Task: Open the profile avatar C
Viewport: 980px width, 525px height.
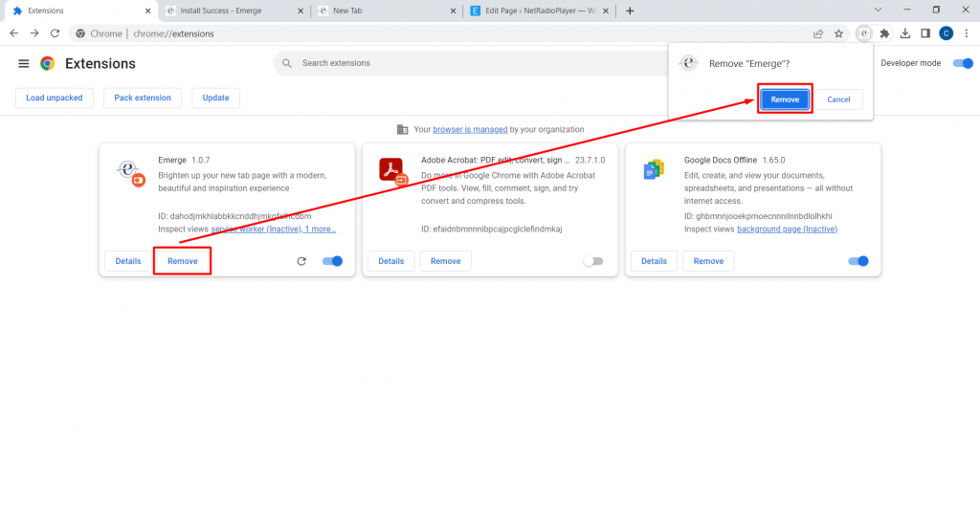Action: point(947,33)
